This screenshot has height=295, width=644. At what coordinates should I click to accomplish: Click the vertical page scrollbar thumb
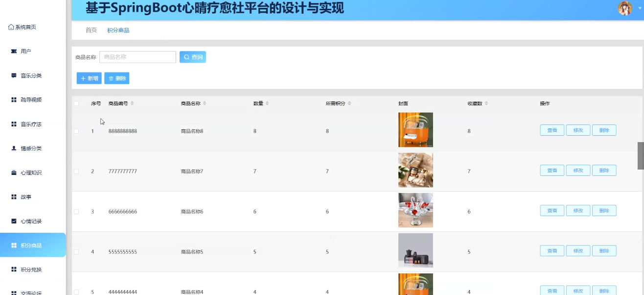(641, 156)
